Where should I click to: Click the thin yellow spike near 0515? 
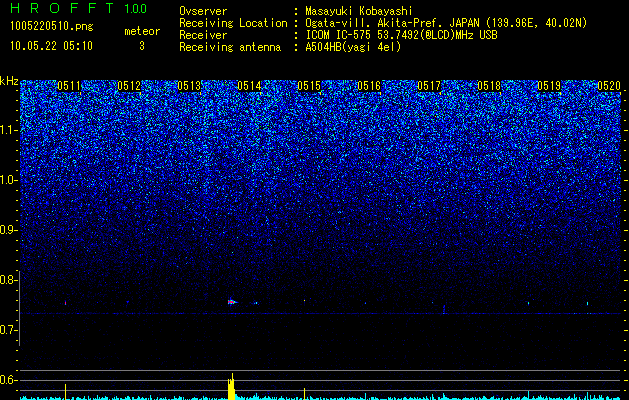click(x=304, y=394)
